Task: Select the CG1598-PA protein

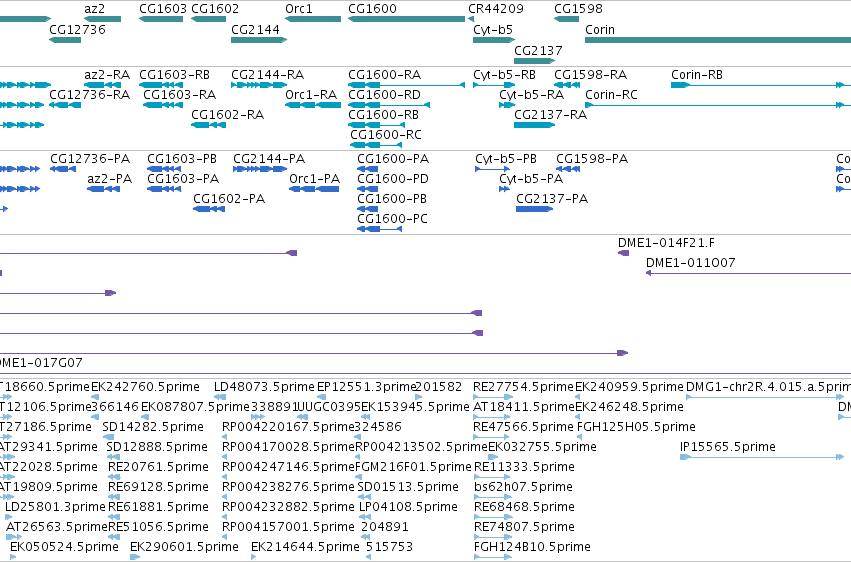Action: 568,169
